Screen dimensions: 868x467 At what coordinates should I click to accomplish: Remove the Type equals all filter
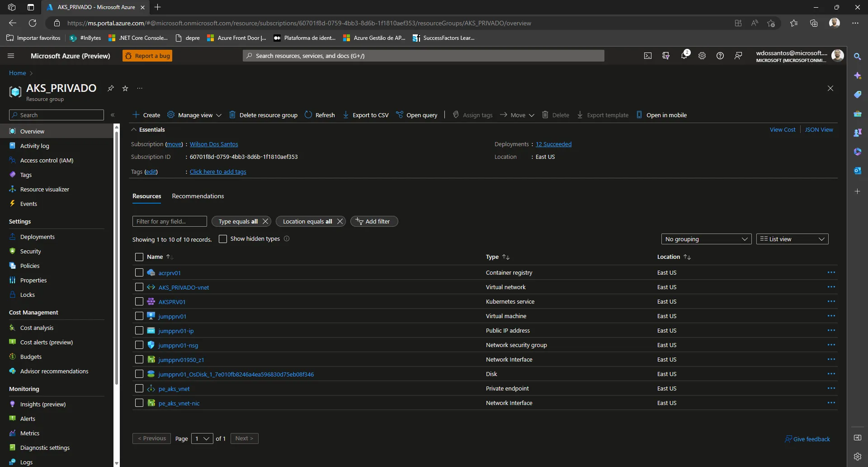(265, 221)
